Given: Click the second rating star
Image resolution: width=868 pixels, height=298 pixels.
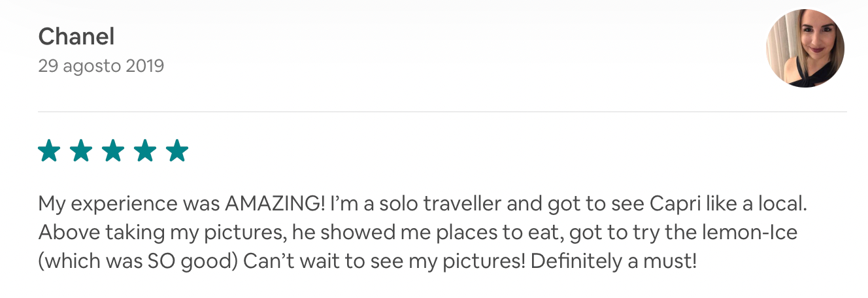Looking at the screenshot, I should pyautogui.click(x=81, y=151).
